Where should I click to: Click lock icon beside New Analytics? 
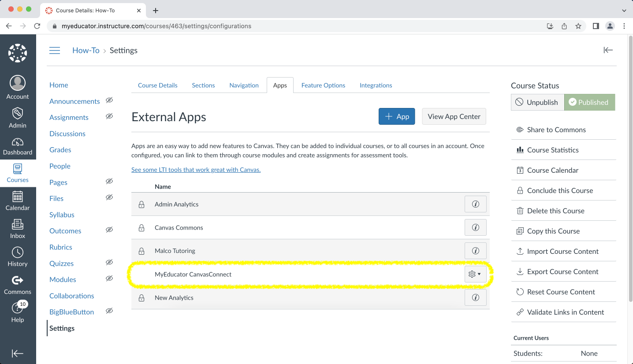(x=141, y=298)
